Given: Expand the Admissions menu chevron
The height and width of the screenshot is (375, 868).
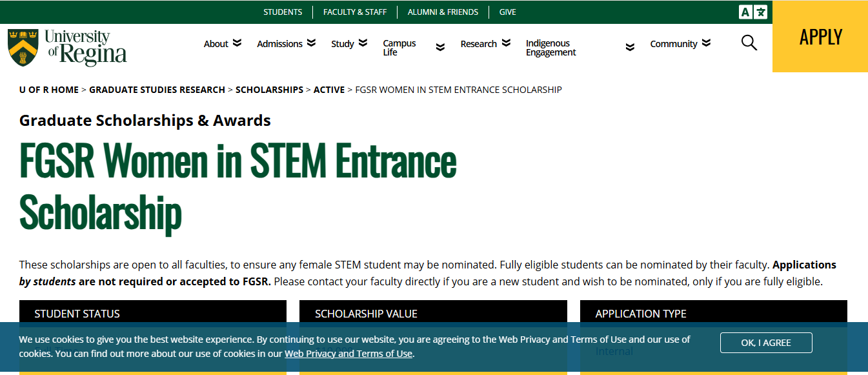Looking at the screenshot, I should coord(311,43).
